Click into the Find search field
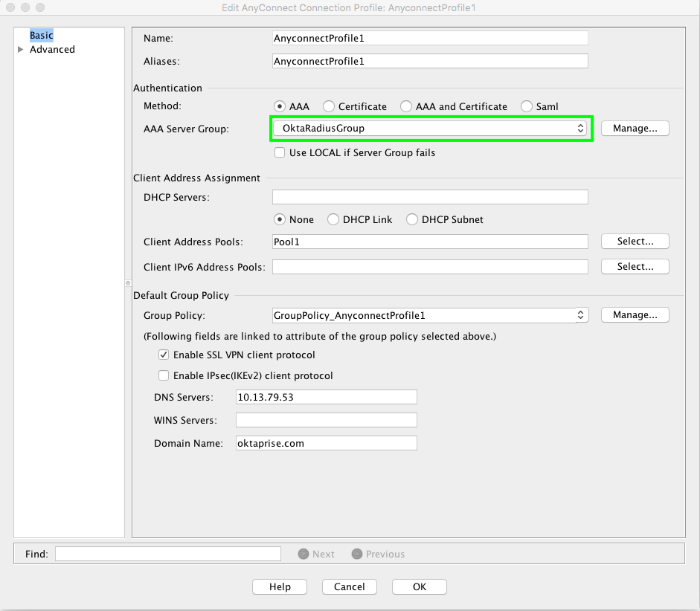This screenshot has width=700, height=611. click(x=167, y=554)
